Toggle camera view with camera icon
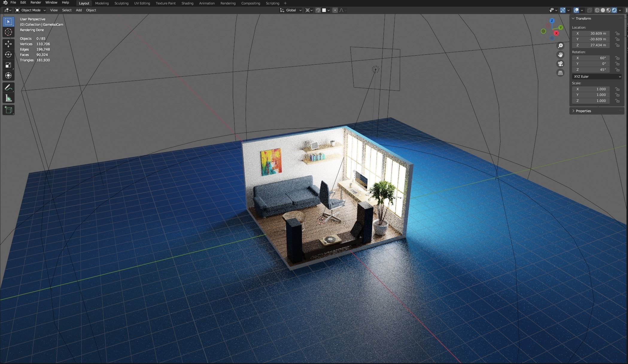Viewport: 628px width, 364px height. pos(560,64)
